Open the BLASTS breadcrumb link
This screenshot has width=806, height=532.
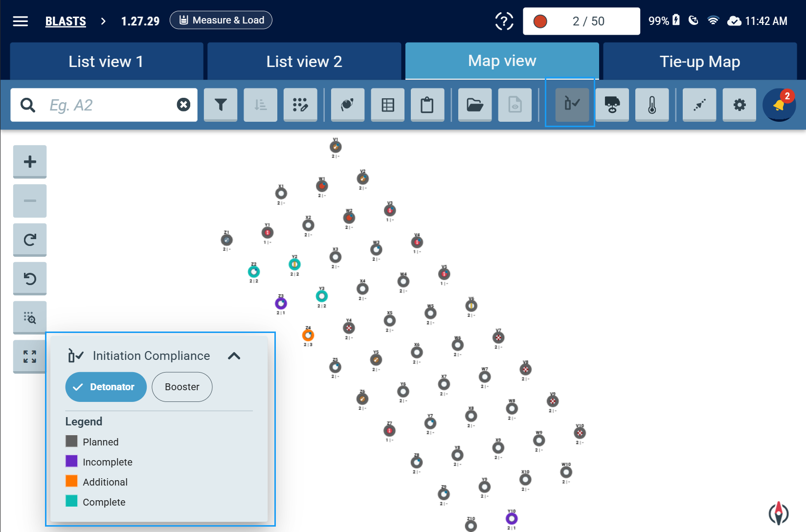(66, 21)
